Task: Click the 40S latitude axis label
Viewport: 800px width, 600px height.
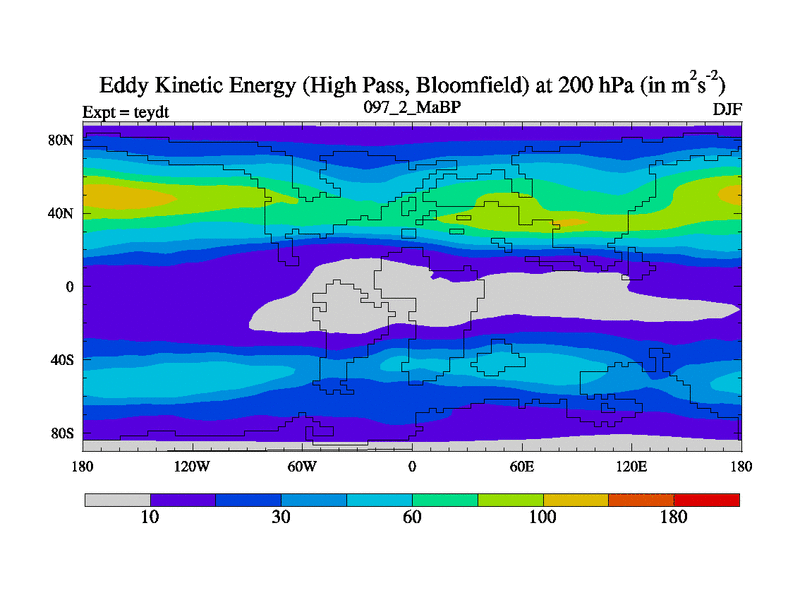Action: pos(62,359)
